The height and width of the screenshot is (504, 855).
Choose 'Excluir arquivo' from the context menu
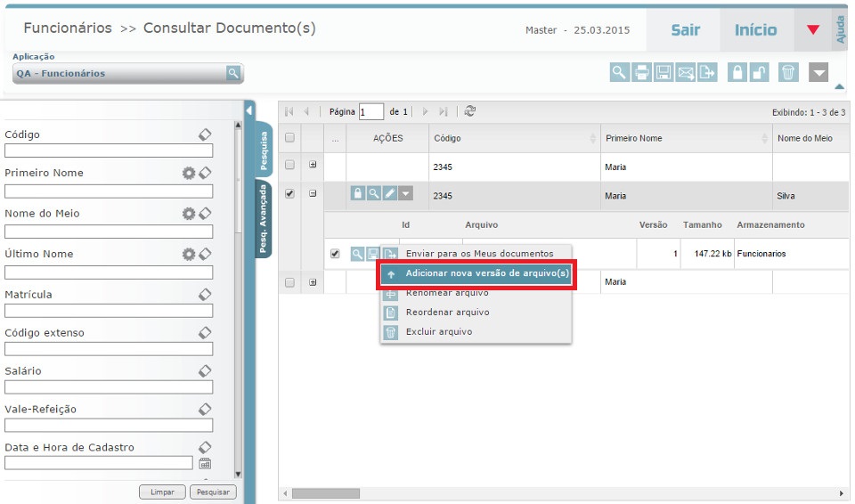tap(438, 332)
